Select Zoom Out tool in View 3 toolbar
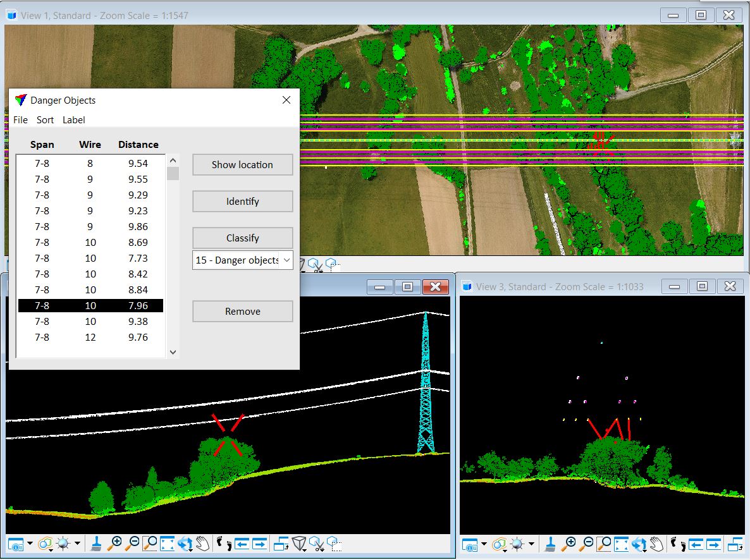Screen dimensions: 750x560 pos(587,544)
